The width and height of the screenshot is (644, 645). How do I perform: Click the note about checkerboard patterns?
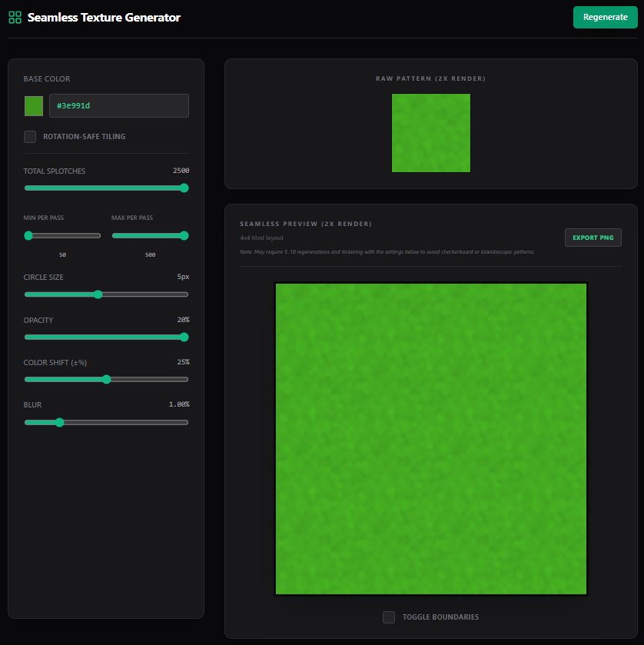(x=387, y=251)
